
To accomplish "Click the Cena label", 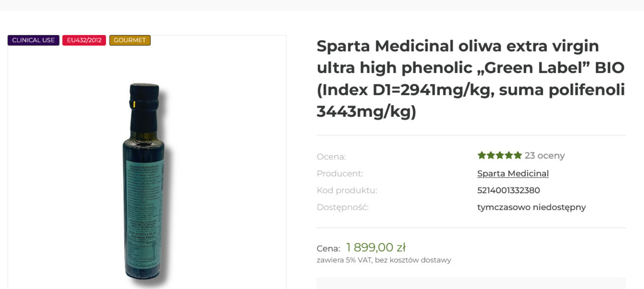I will (x=328, y=249).
